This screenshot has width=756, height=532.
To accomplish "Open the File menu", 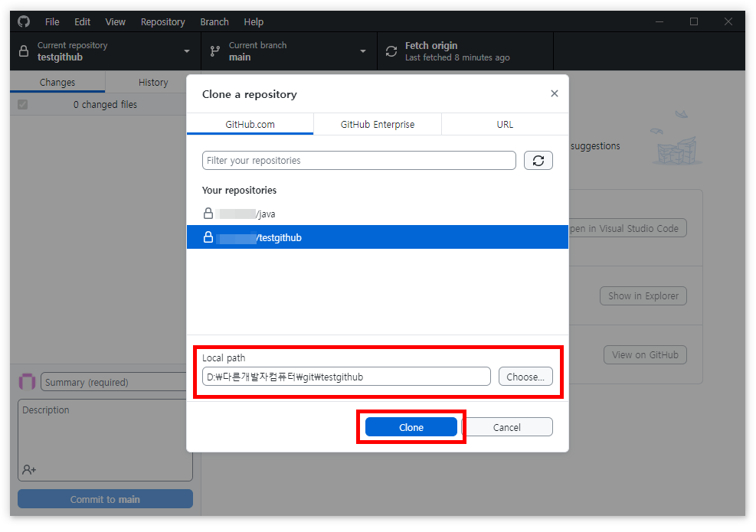I will [52, 21].
